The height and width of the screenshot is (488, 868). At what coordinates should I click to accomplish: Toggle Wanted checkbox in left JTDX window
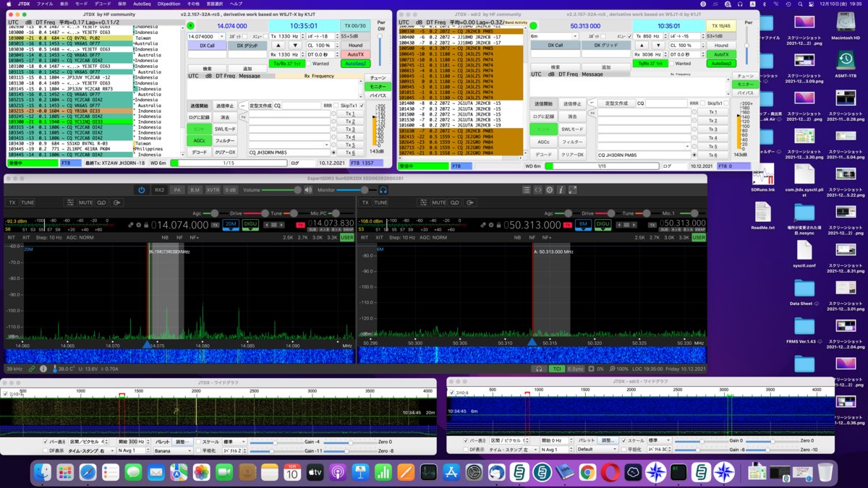tap(308, 64)
